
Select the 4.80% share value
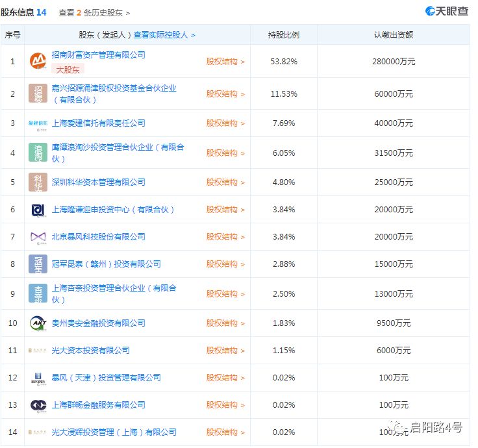(x=284, y=182)
